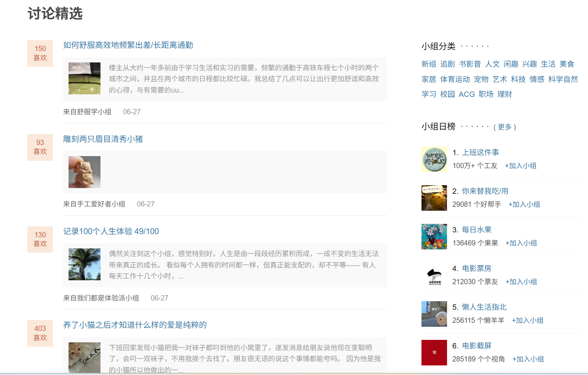Click the carved pig thumbnail image
The width and height of the screenshot is (588, 375).
(85, 172)
